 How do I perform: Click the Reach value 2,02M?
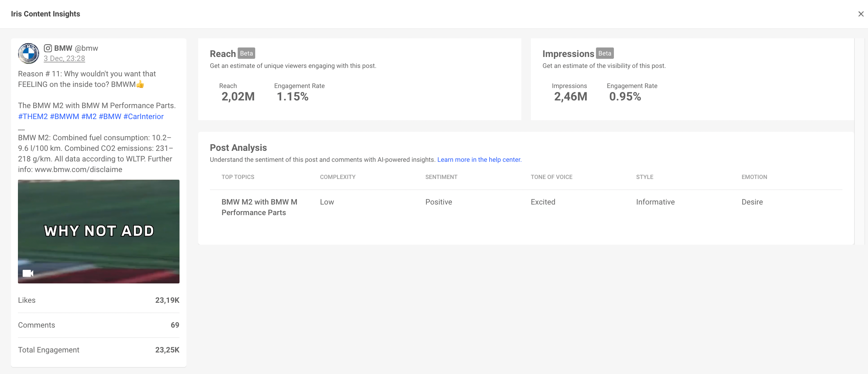tap(238, 97)
